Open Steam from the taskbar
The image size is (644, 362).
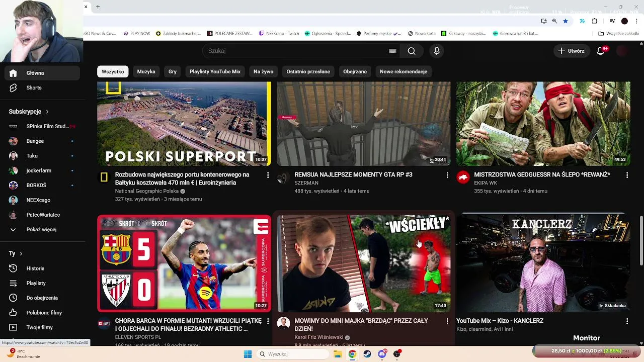pos(367,354)
